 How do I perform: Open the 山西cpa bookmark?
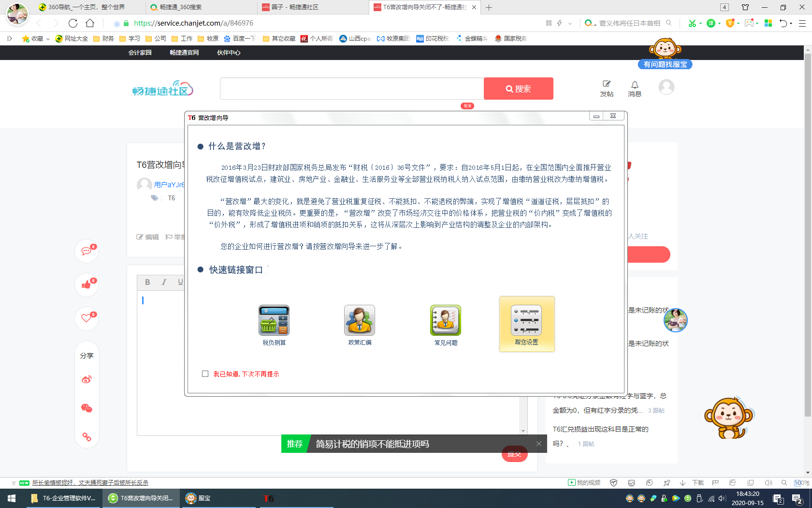coord(355,39)
